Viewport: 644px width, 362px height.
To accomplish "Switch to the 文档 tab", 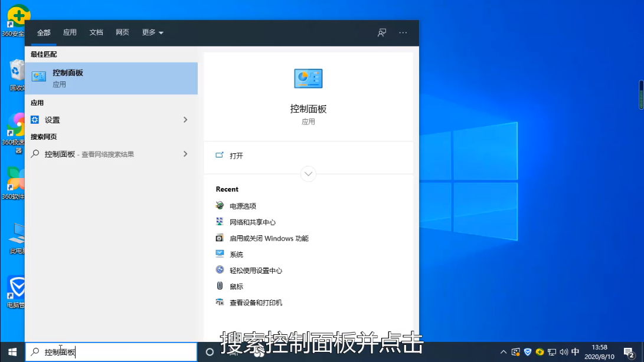I will (x=96, y=32).
